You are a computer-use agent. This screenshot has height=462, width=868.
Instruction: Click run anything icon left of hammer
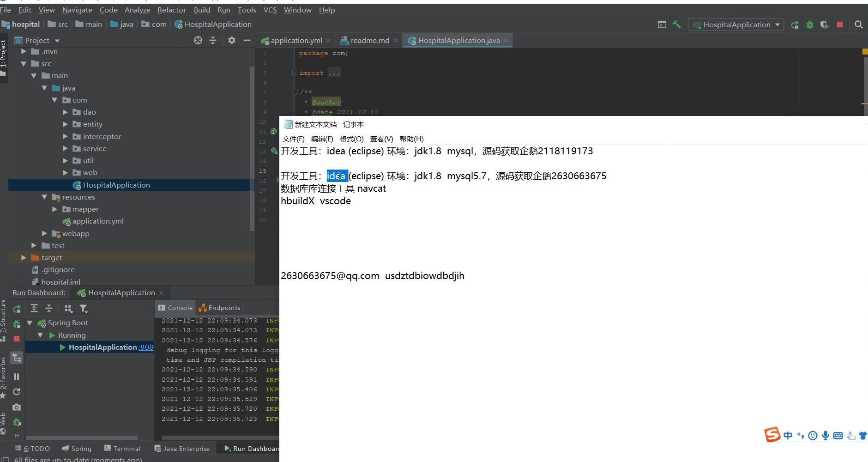click(x=662, y=24)
